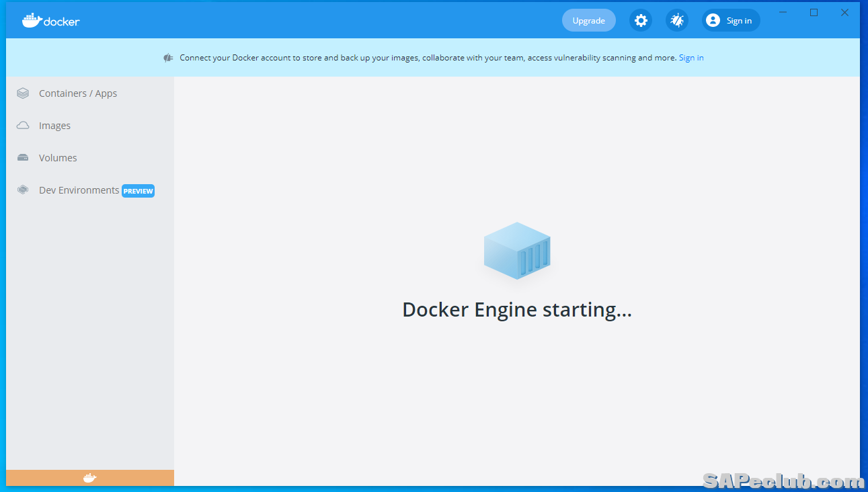This screenshot has width=868, height=492.
Task: Click the plug icon in the banner
Action: (x=168, y=58)
